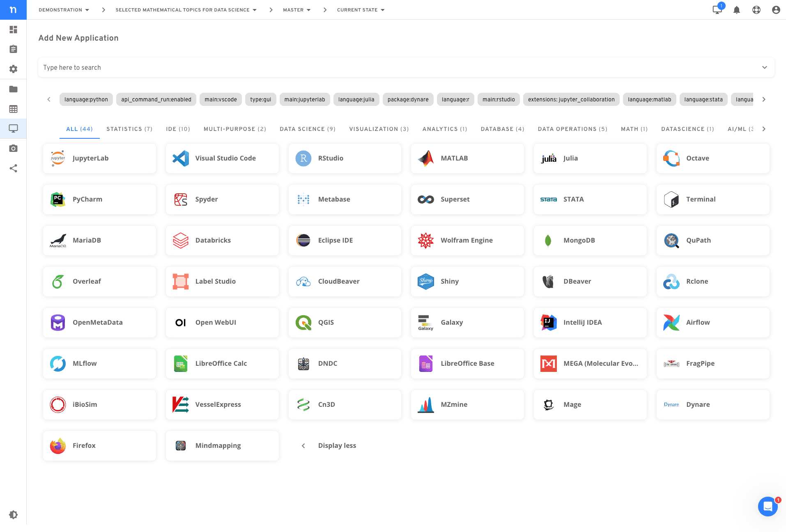Reveal more category tabs with the right chevron

(764, 129)
